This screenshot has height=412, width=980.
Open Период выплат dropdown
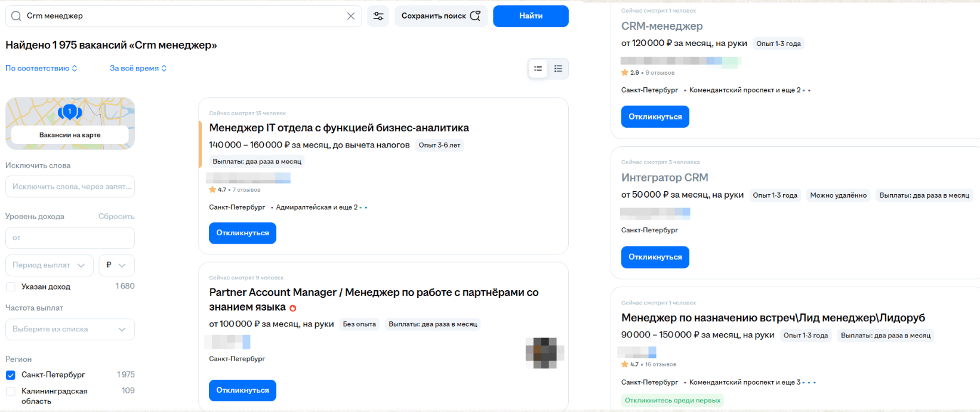click(50, 265)
